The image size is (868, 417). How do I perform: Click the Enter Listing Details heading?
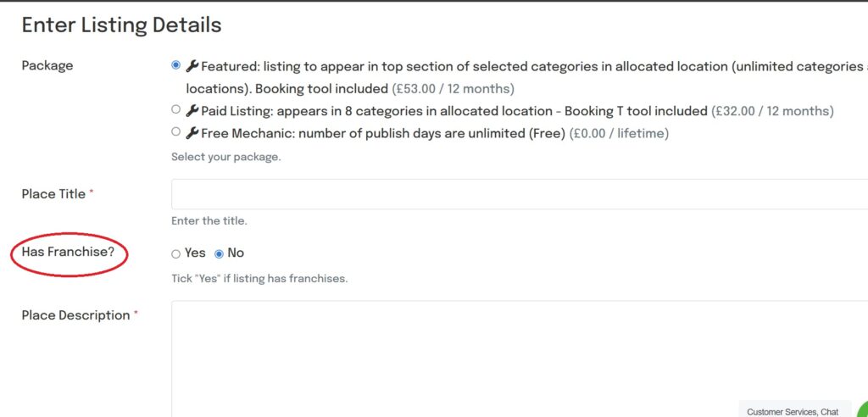pos(121,25)
